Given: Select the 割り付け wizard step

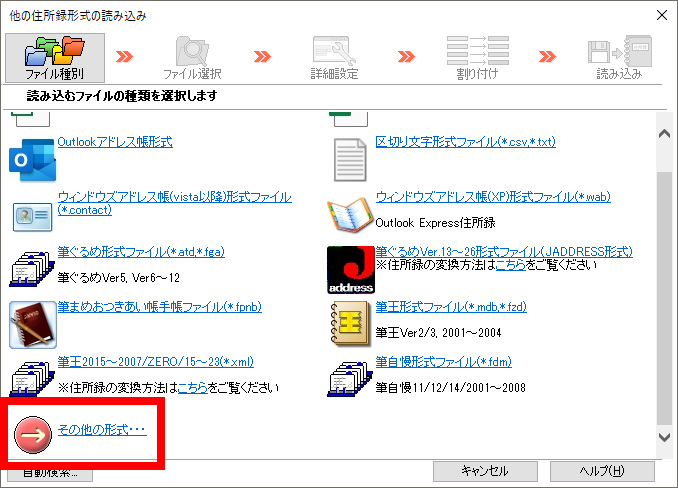Looking at the screenshot, I should [477, 58].
